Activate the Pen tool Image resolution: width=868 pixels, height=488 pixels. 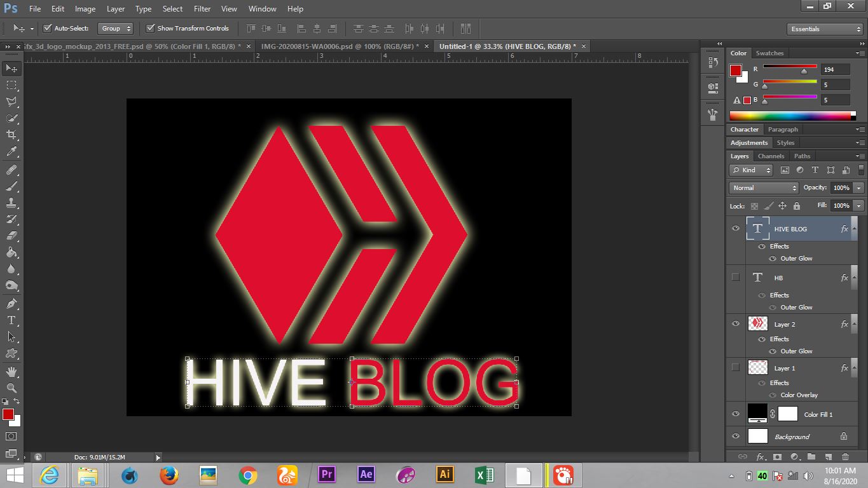click(11, 304)
